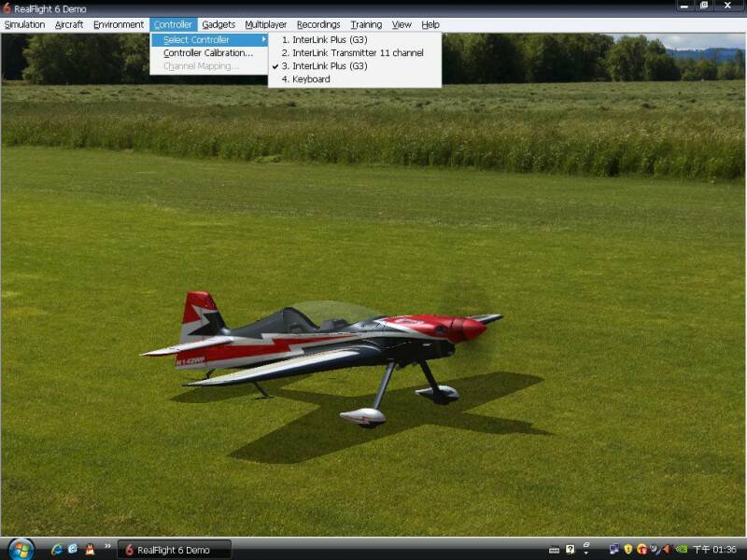This screenshot has width=747, height=560.
Task: Click the orange round tray icon
Action: [641, 550]
